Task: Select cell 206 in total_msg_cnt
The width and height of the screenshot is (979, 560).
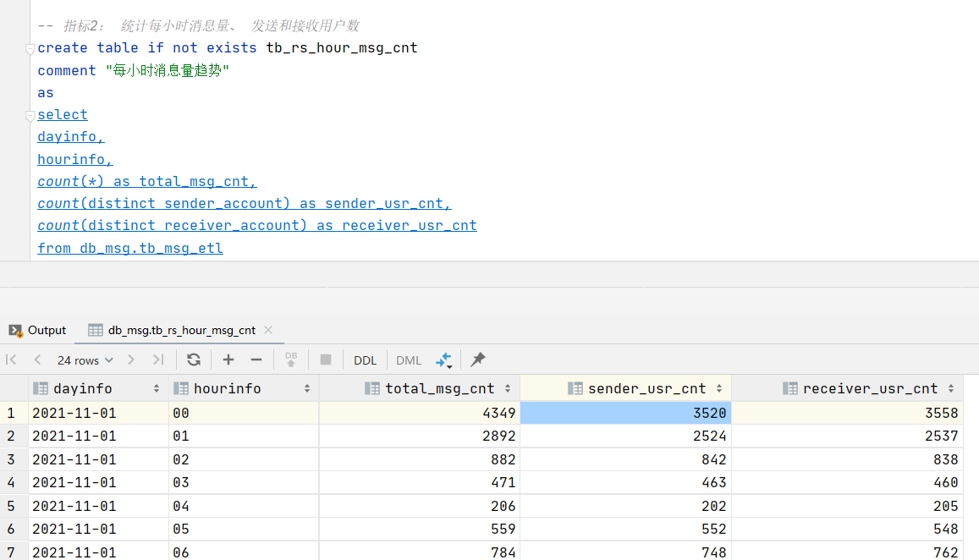Action: click(x=420, y=506)
